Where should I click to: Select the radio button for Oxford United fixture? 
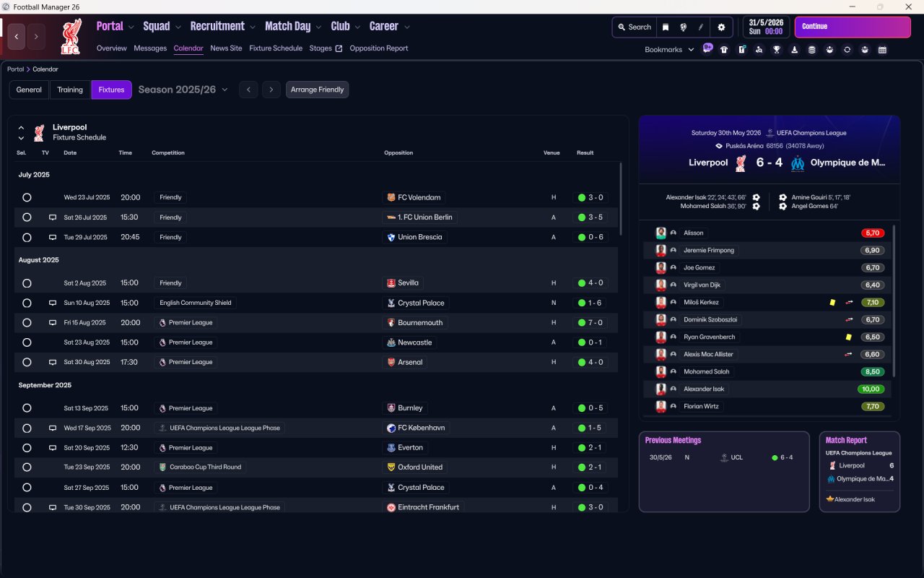(27, 467)
